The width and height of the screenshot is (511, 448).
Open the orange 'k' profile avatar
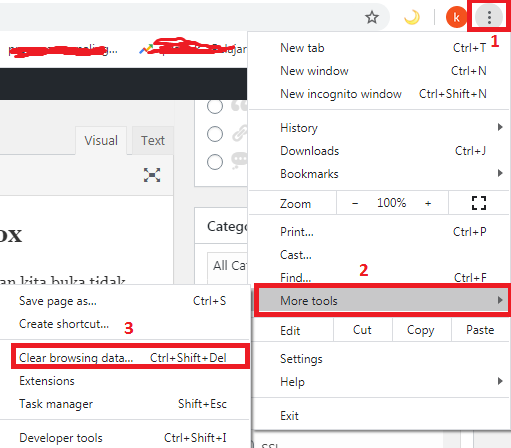[x=456, y=17]
